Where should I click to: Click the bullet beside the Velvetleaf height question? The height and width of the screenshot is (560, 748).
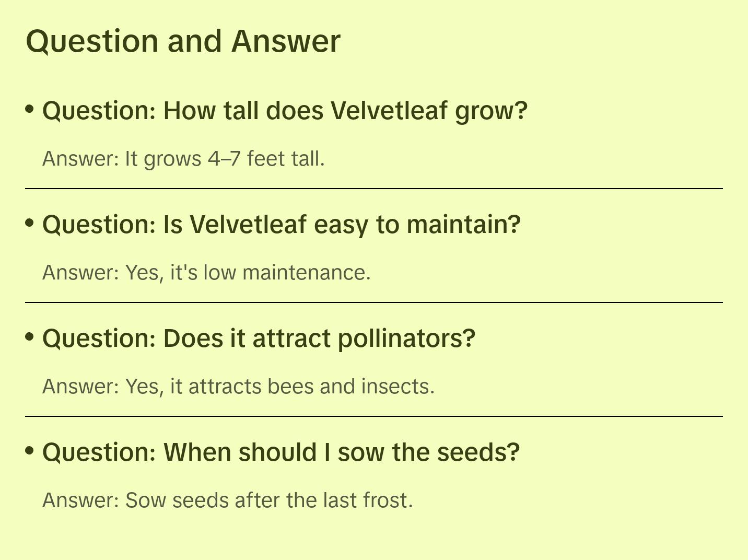click(30, 109)
